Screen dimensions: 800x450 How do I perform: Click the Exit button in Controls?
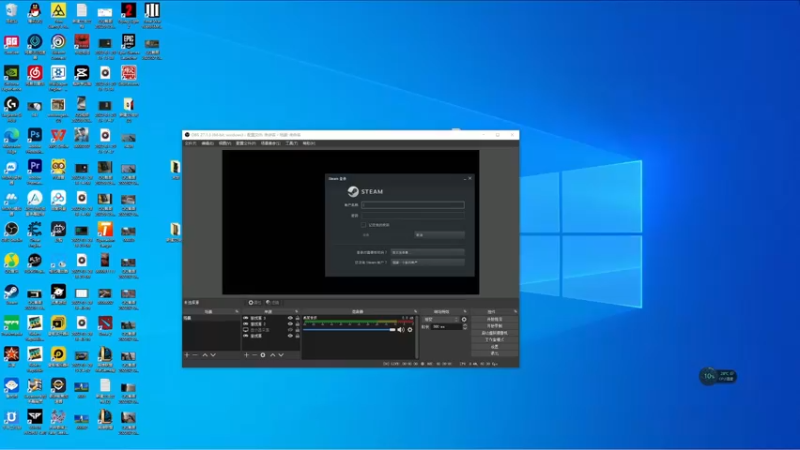pyautogui.click(x=494, y=354)
